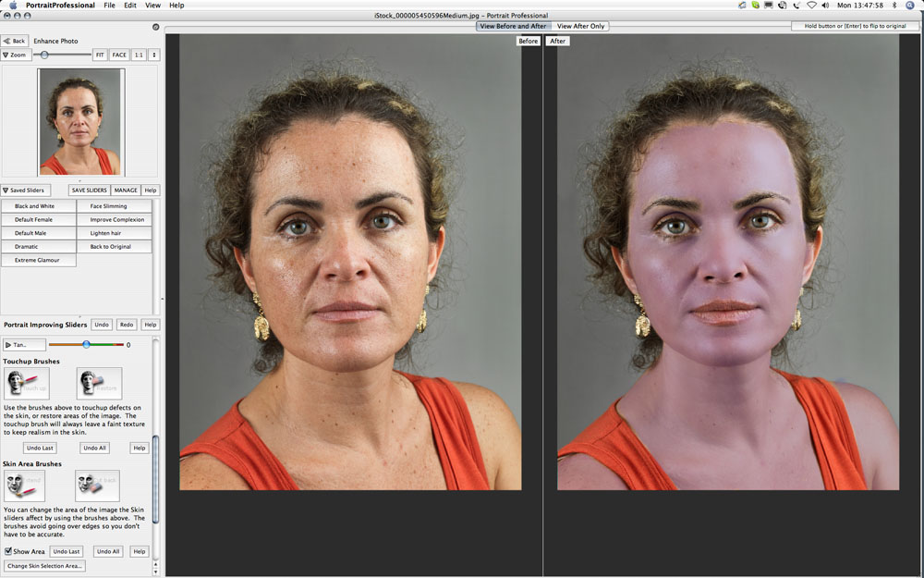924x578 pixels.
Task: Choose the Cut back skin area brush
Action: (97, 486)
